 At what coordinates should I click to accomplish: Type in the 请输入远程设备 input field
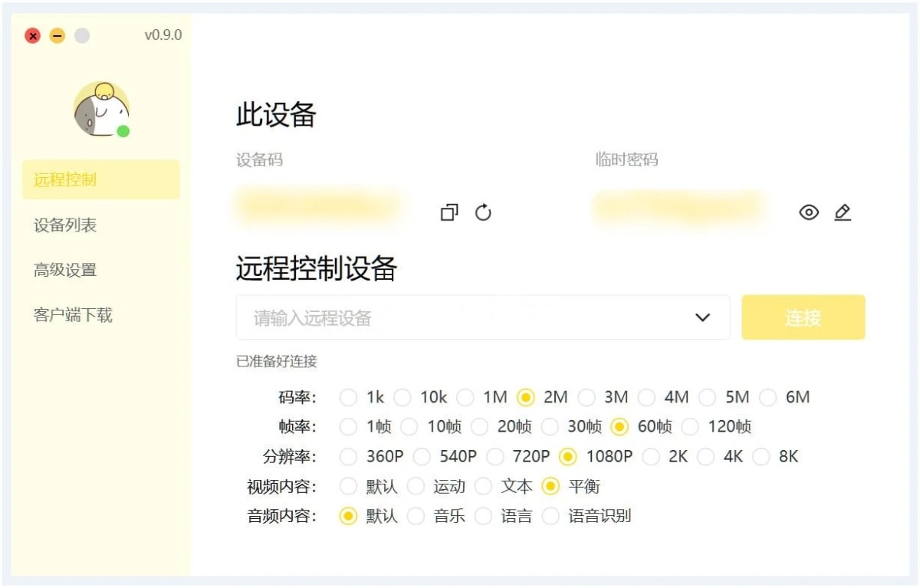tap(460, 317)
